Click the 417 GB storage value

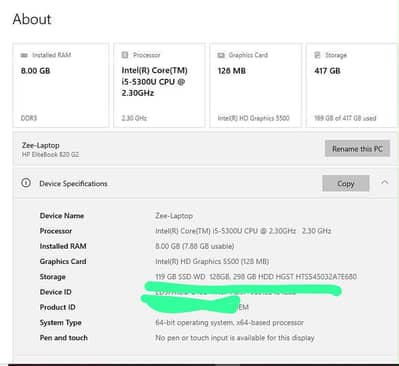click(327, 71)
